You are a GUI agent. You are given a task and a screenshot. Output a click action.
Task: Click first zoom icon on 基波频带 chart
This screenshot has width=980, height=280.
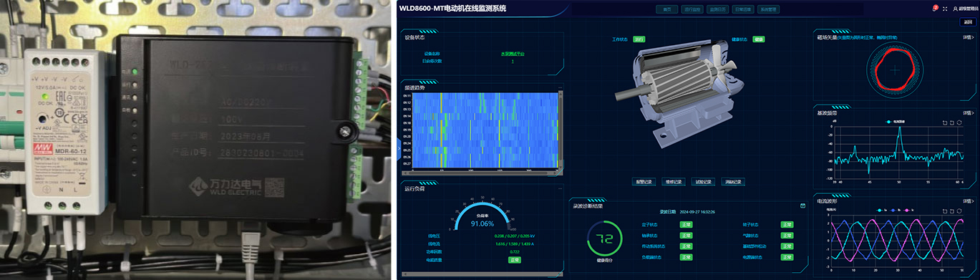click(x=945, y=122)
